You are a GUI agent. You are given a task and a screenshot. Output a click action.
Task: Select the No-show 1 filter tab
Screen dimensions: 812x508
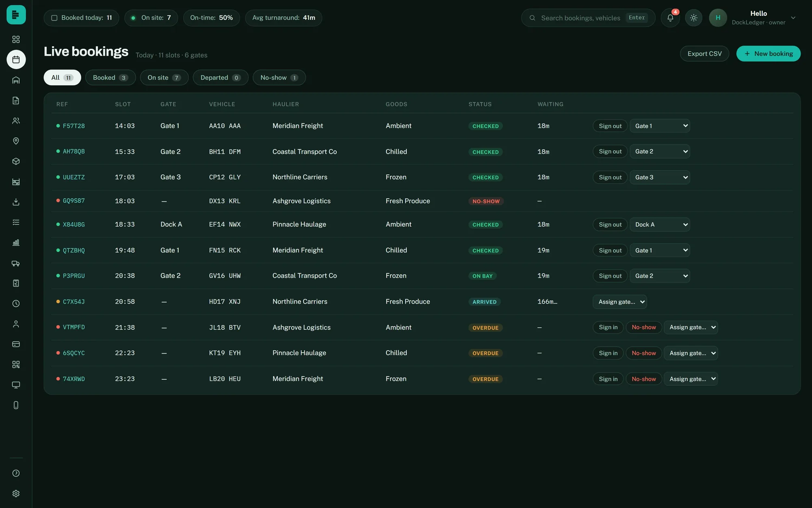pyautogui.click(x=279, y=78)
